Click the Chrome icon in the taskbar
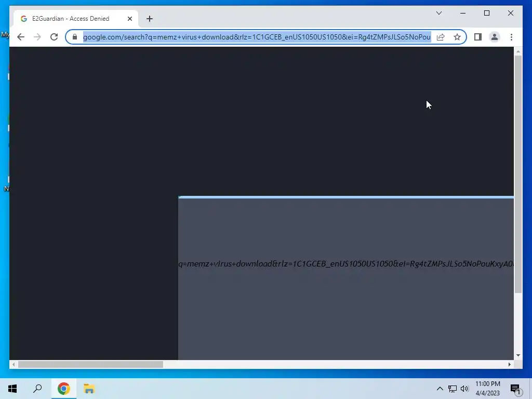Image resolution: width=532 pixels, height=399 pixels. (63, 389)
